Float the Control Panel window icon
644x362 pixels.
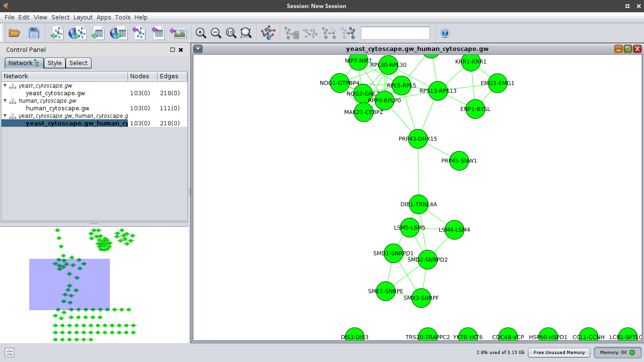point(173,49)
